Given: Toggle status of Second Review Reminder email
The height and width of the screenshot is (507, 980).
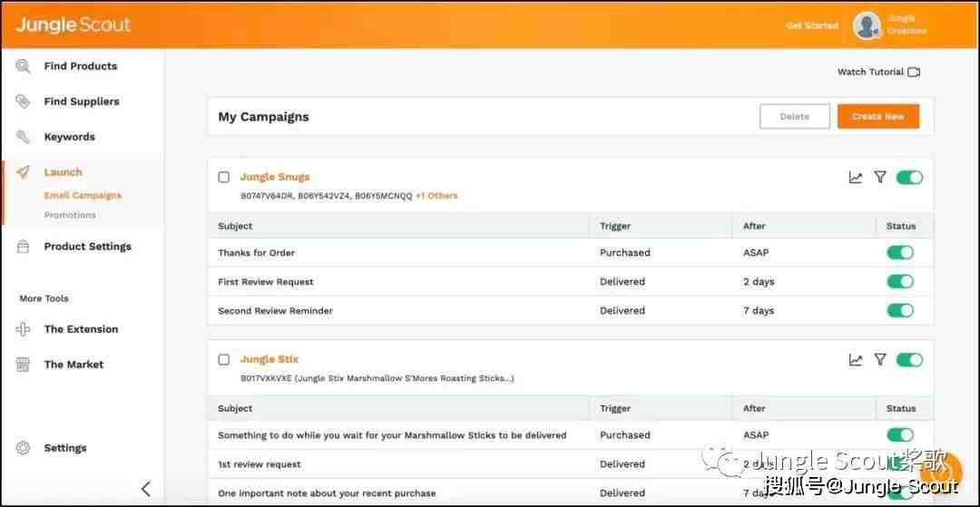Looking at the screenshot, I should tap(900, 310).
